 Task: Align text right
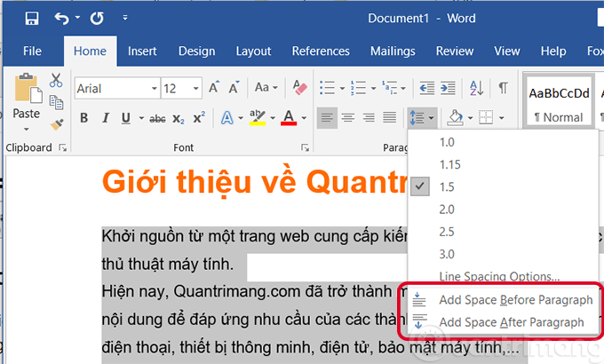(369, 117)
